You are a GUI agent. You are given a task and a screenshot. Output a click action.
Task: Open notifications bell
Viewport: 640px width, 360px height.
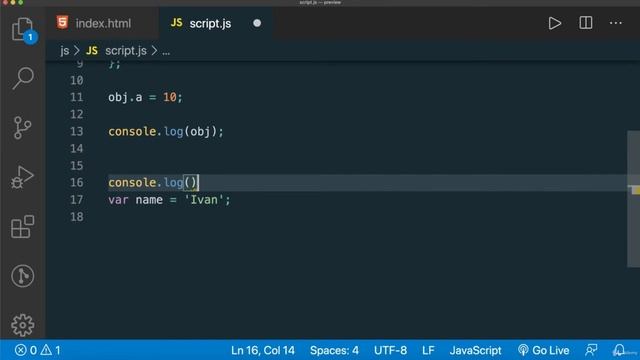pos(619,350)
